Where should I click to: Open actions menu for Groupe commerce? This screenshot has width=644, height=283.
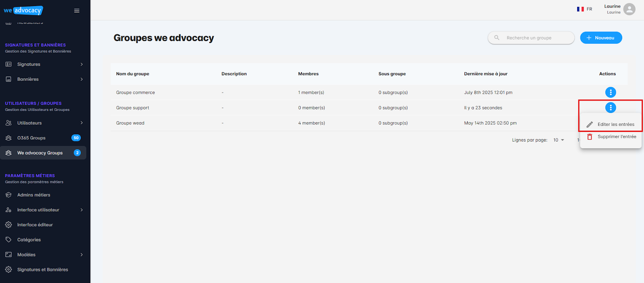coord(611,92)
